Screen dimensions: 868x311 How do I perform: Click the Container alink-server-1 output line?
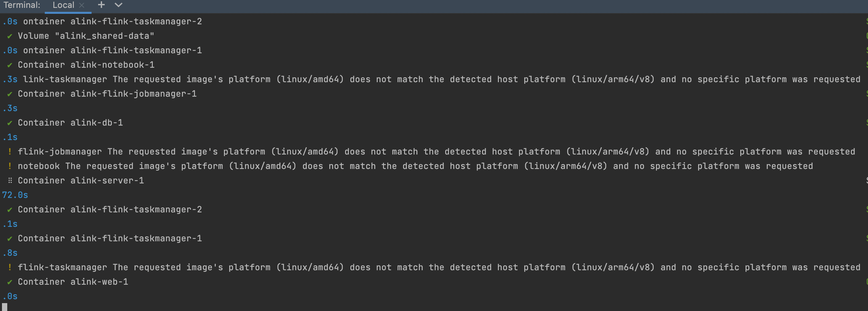pos(81,181)
